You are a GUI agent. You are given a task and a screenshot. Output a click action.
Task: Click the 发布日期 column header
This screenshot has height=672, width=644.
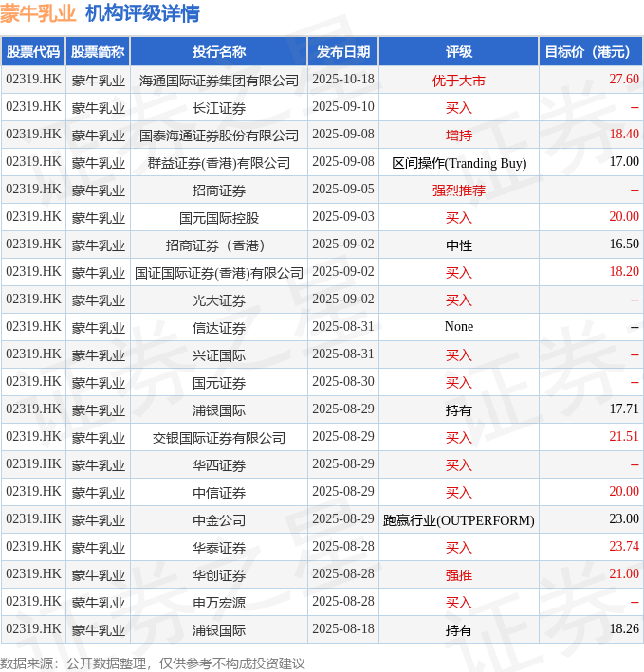click(343, 52)
